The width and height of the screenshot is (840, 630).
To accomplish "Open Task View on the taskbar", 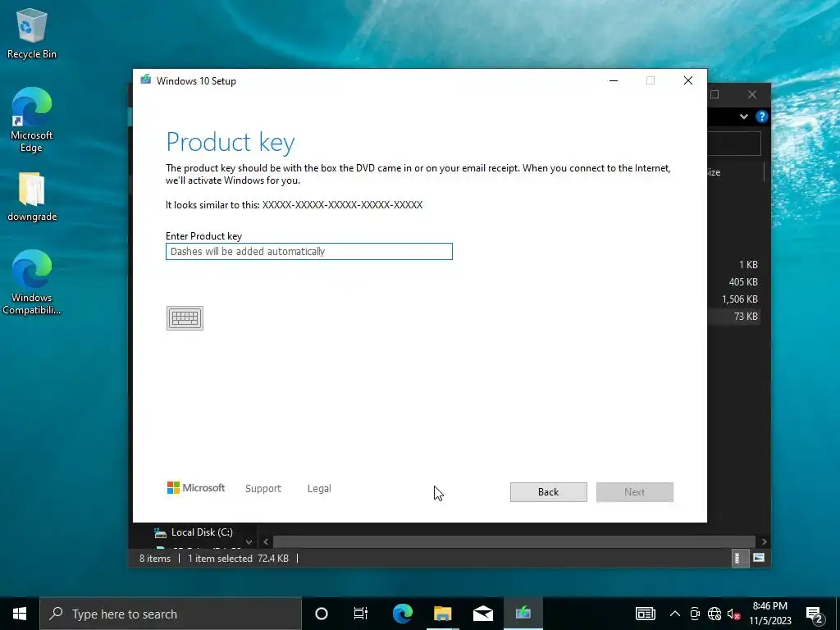I will point(361,614).
